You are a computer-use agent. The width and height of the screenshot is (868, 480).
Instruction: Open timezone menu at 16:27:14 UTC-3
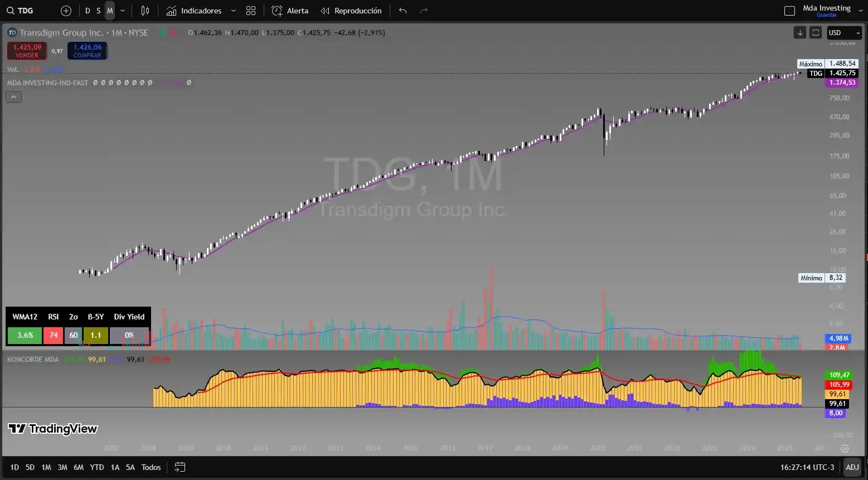tap(807, 467)
